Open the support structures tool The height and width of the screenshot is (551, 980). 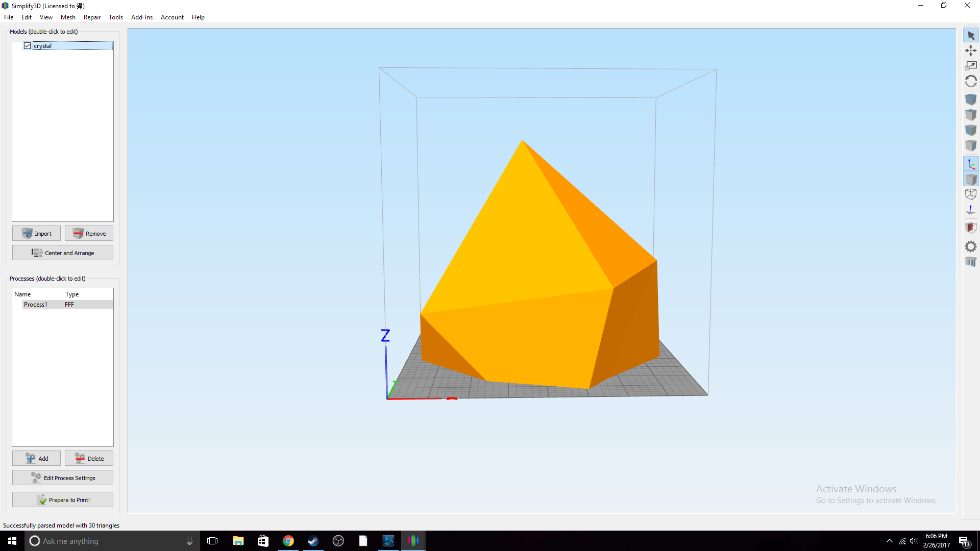pyautogui.click(x=971, y=262)
